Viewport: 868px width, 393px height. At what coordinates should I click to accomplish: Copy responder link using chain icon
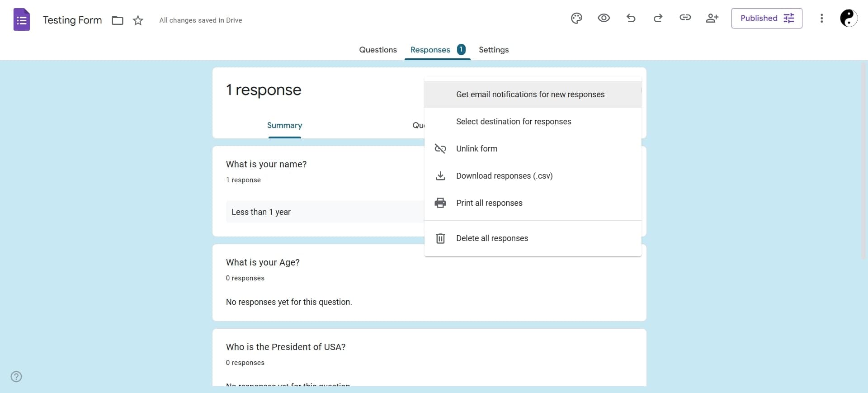[685, 18]
